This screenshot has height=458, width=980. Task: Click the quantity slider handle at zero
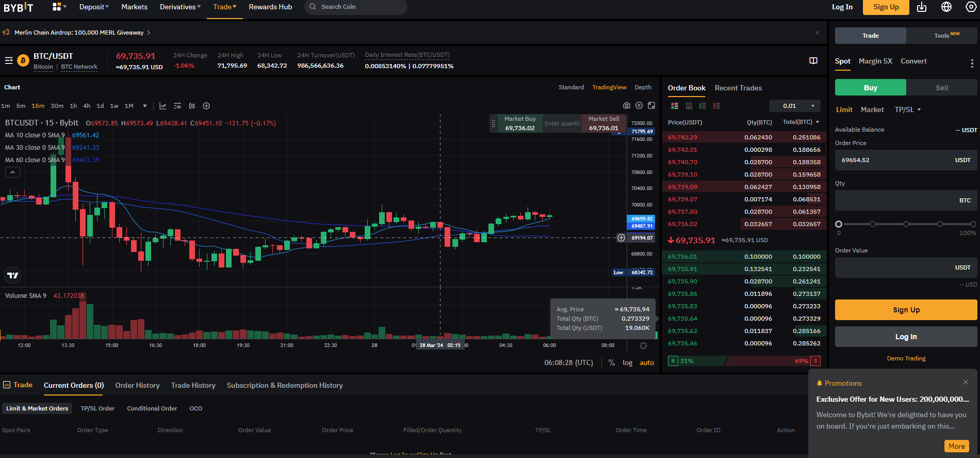[839, 224]
